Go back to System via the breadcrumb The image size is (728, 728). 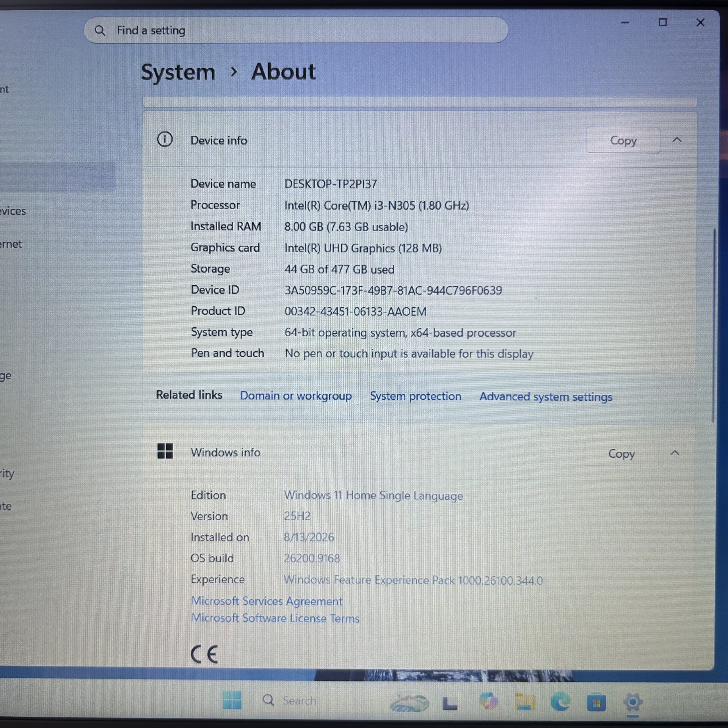pyautogui.click(x=178, y=72)
